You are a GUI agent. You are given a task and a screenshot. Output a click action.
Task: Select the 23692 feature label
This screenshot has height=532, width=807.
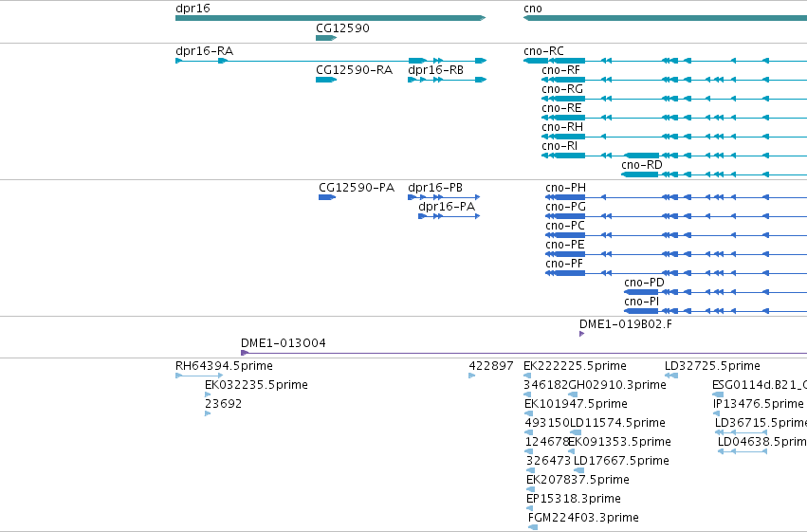pyautogui.click(x=224, y=404)
